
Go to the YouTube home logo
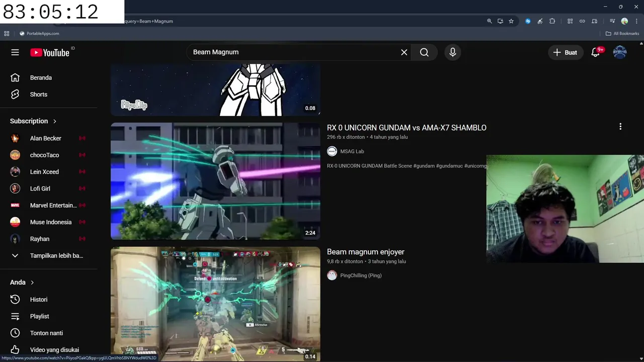(x=50, y=52)
